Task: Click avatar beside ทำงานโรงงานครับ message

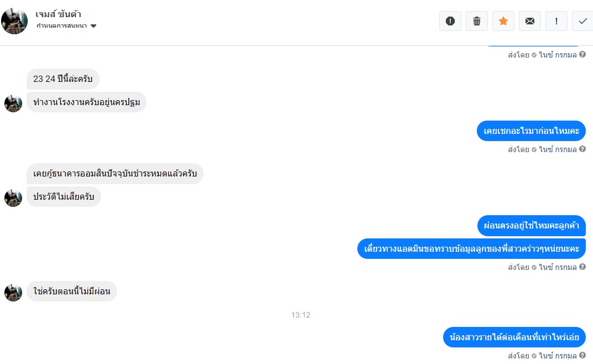Action: tap(13, 103)
